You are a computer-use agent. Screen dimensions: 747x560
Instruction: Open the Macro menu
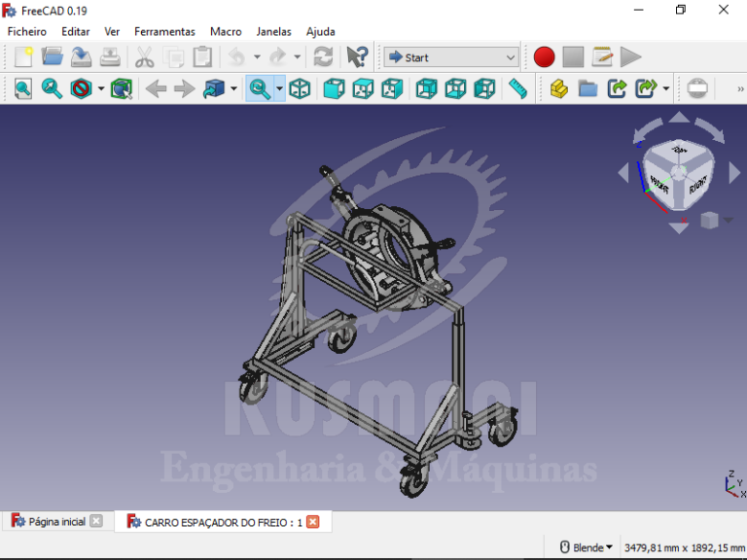pyautogui.click(x=226, y=31)
